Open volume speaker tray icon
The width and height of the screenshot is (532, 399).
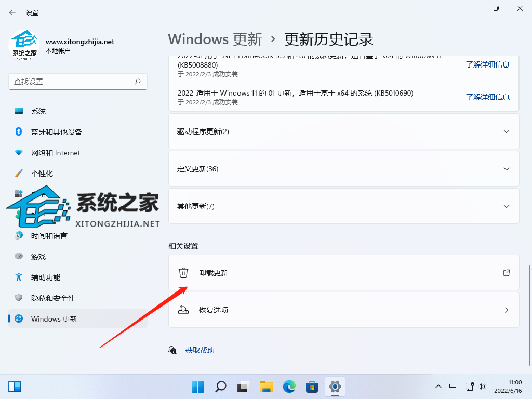(x=482, y=387)
